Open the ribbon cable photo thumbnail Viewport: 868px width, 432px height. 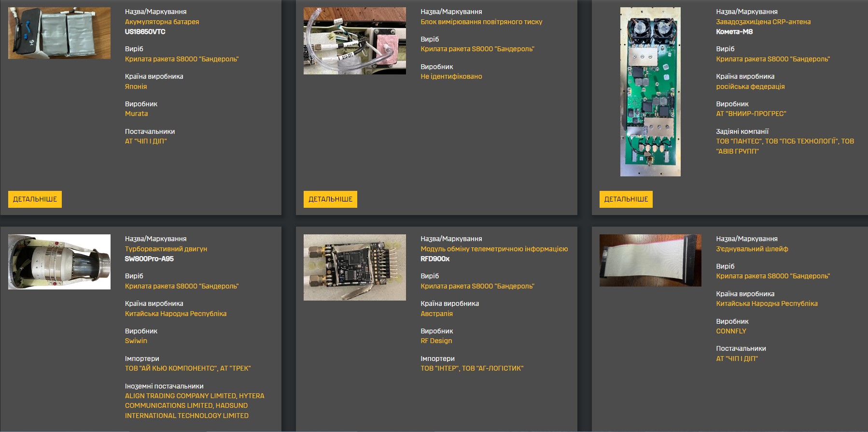click(650, 260)
